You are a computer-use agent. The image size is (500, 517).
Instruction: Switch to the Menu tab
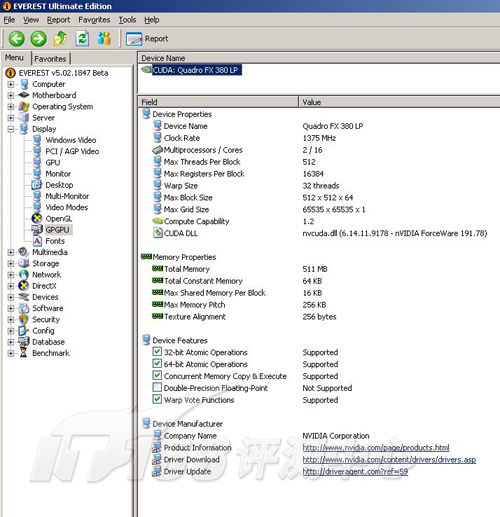pos(14,58)
